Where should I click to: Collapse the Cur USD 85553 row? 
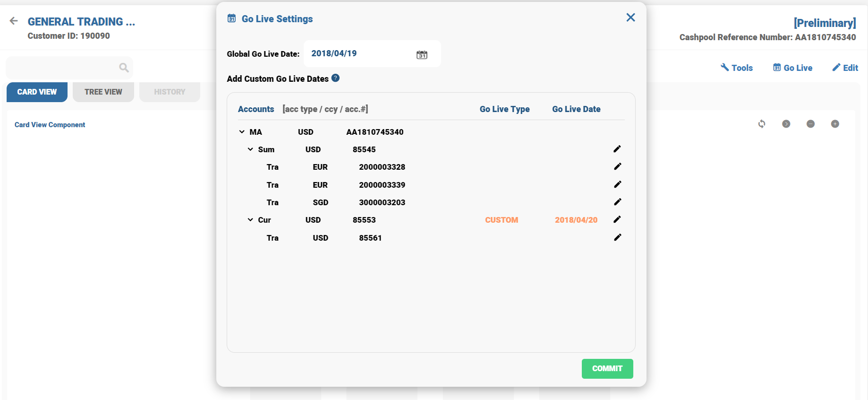[250, 220]
